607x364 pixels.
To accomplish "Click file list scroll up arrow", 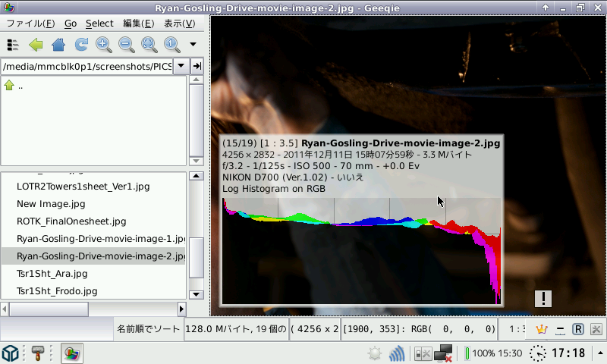I will pos(197,176).
